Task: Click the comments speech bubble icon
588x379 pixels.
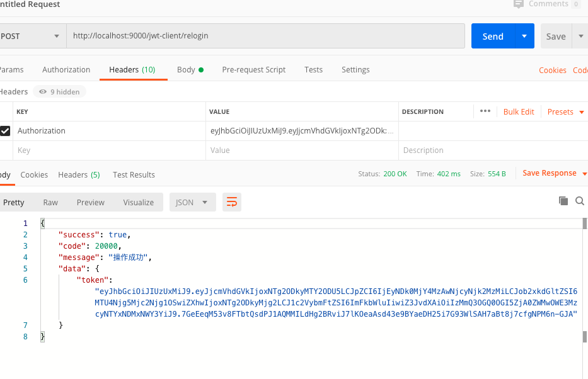Action: click(519, 4)
